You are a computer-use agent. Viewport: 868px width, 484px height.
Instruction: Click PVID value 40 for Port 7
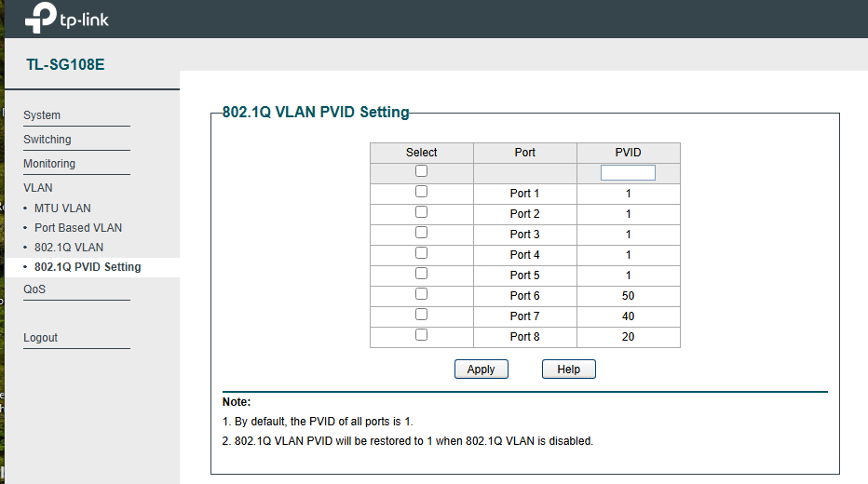629,316
